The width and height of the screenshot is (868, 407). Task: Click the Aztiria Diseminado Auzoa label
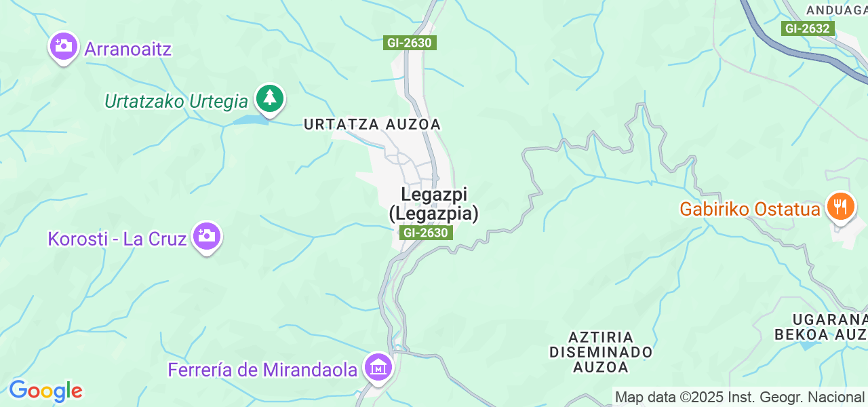(601, 352)
